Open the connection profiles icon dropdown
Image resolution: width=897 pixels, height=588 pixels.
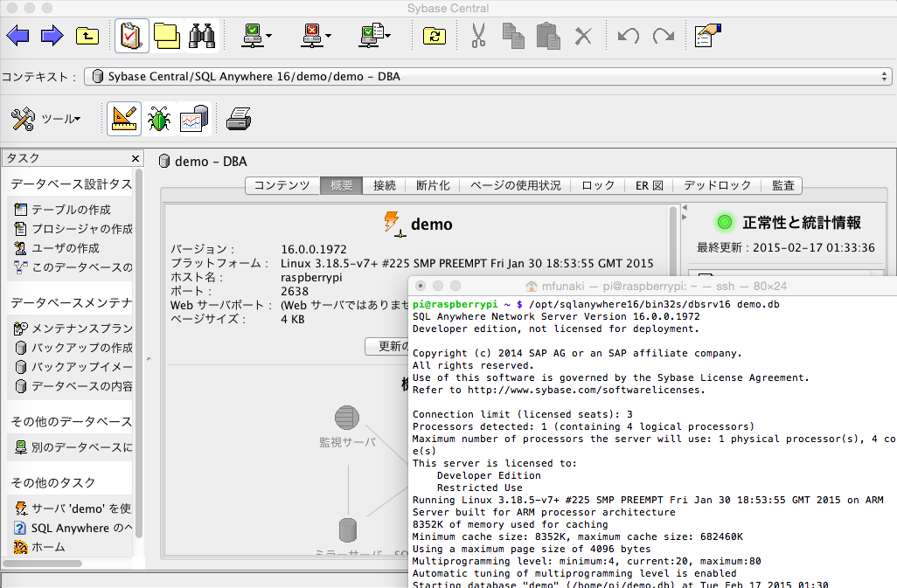coord(375,36)
